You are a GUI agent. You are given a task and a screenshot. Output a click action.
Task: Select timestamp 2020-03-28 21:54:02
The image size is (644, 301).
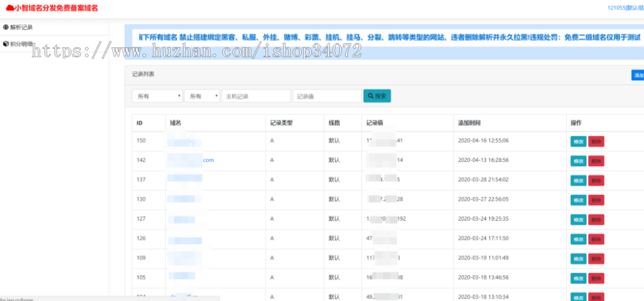point(484,180)
